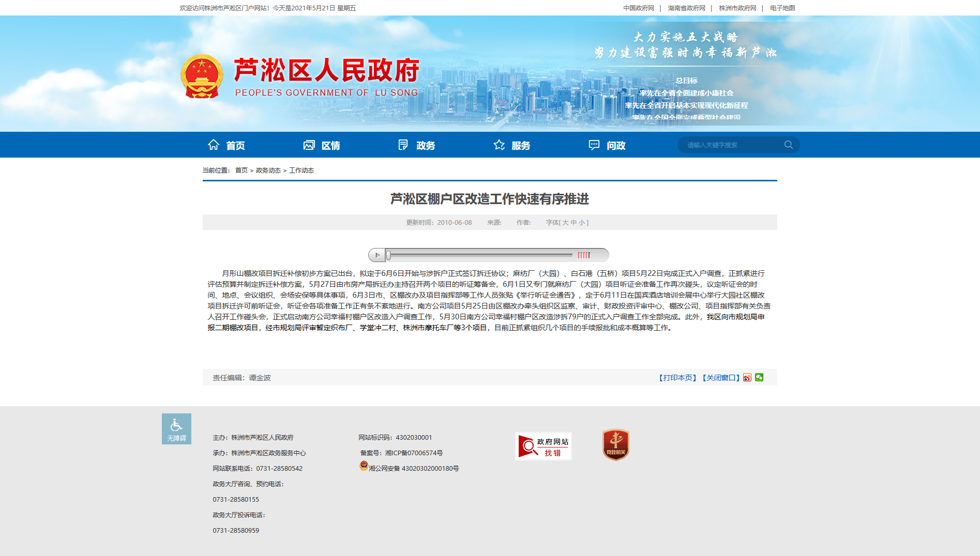
Task: Go to 区情 section
Action: point(322,145)
